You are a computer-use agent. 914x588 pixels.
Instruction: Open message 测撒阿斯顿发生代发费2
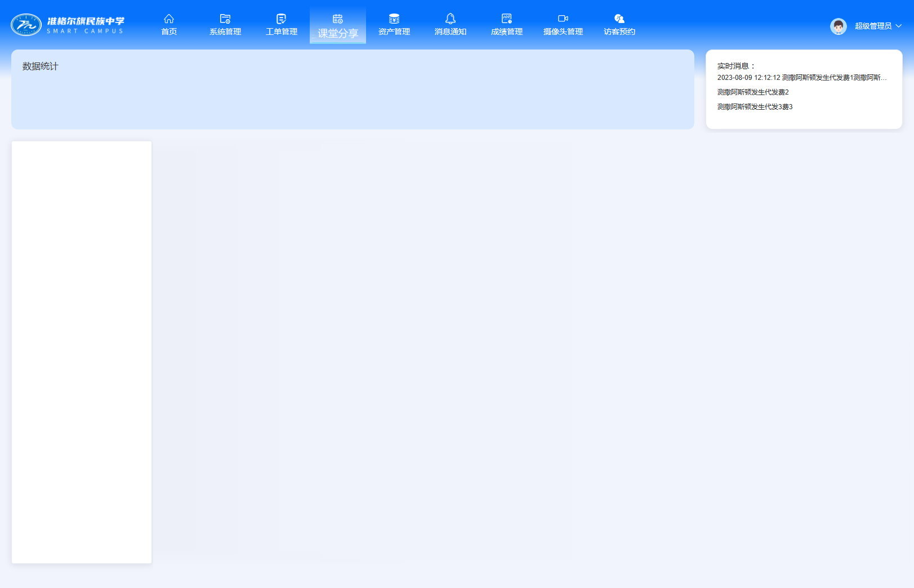(753, 92)
